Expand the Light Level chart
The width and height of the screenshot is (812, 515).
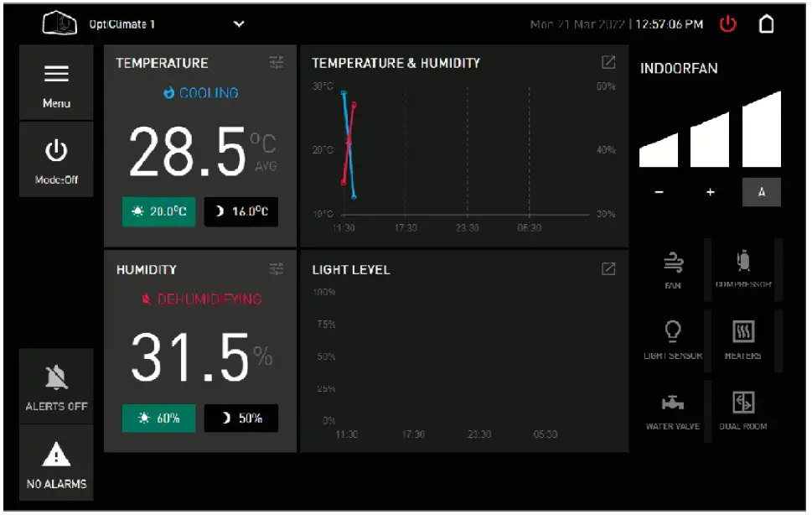[x=608, y=268]
